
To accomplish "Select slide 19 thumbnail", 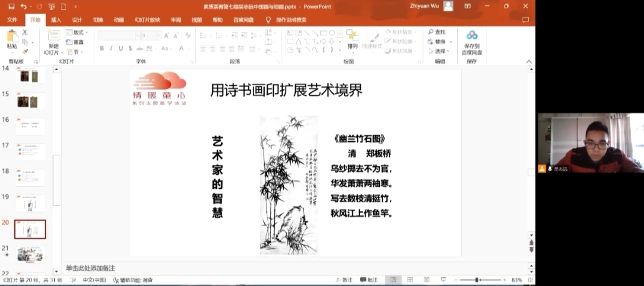I will coord(30,203).
